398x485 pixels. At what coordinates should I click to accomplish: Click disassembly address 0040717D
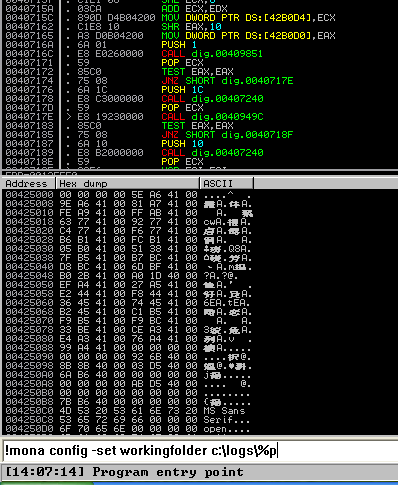[29, 107]
